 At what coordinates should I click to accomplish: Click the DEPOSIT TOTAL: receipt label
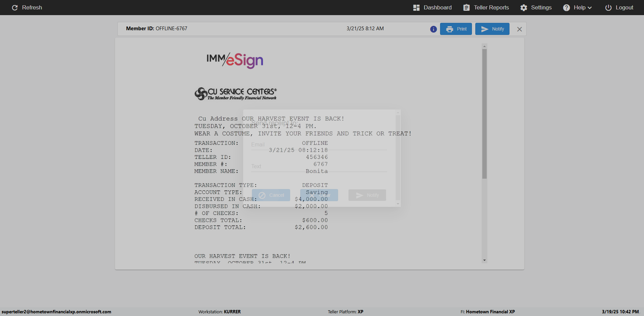(x=220, y=227)
